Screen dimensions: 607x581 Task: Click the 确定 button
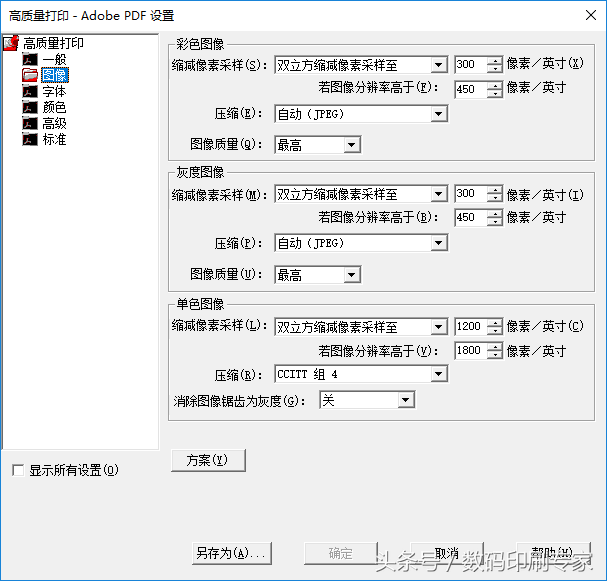(x=341, y=553)
